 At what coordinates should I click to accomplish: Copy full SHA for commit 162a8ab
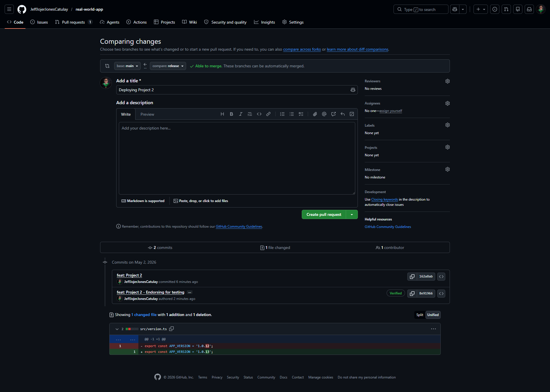pyautogui.click(x=412, y=277)
